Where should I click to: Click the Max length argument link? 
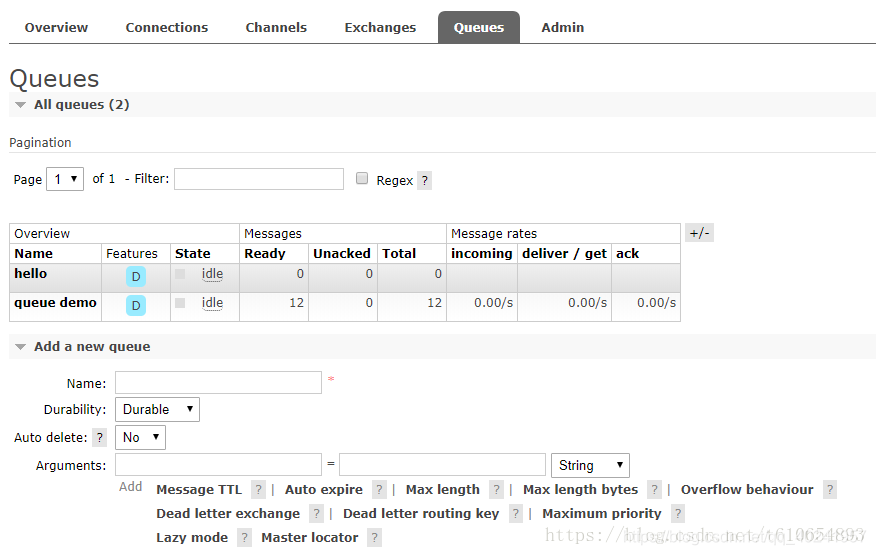tap(442, 490)
